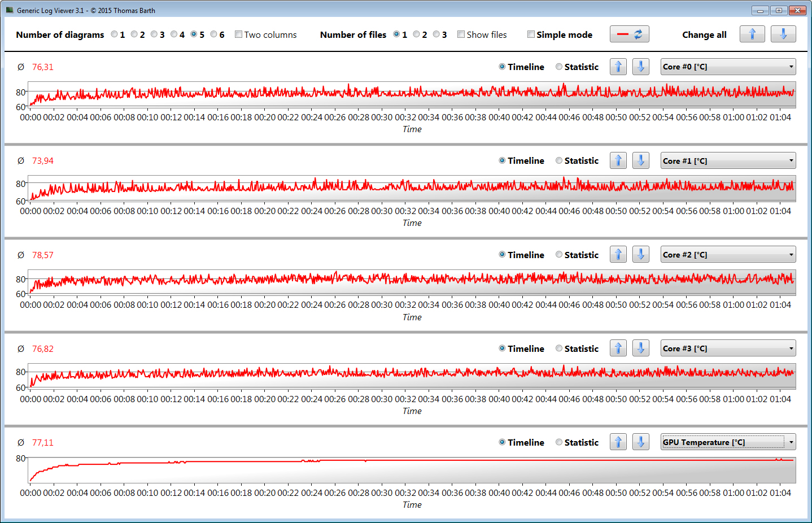This screenshot has height=523, width=812.
Task: Open the GPU Temperature [°C] dropdown
Action: pyautogui.click(x=728, y=442)
